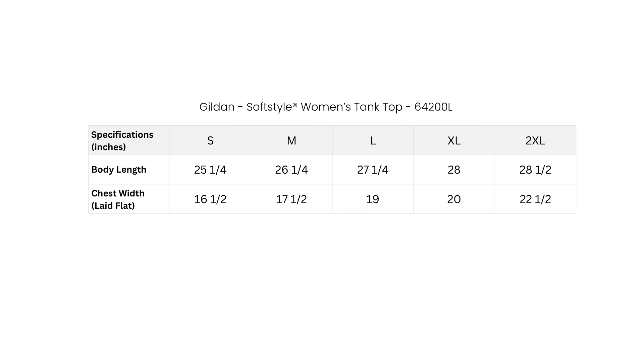Click the L size column header

point(373,140)
